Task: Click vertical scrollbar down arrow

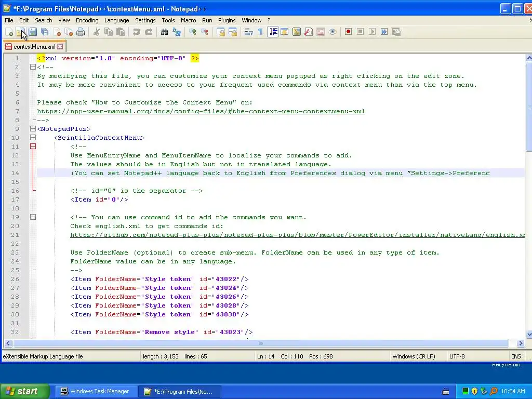Action: pyautogui.click(x=528, y=335)
